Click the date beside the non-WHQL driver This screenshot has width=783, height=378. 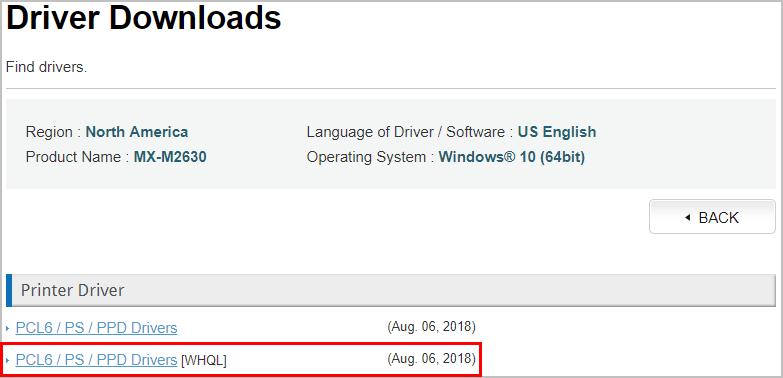click(431, 327)
